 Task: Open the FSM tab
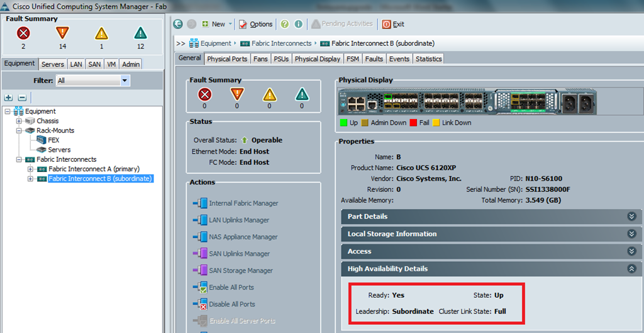click(x=352, y=59)
